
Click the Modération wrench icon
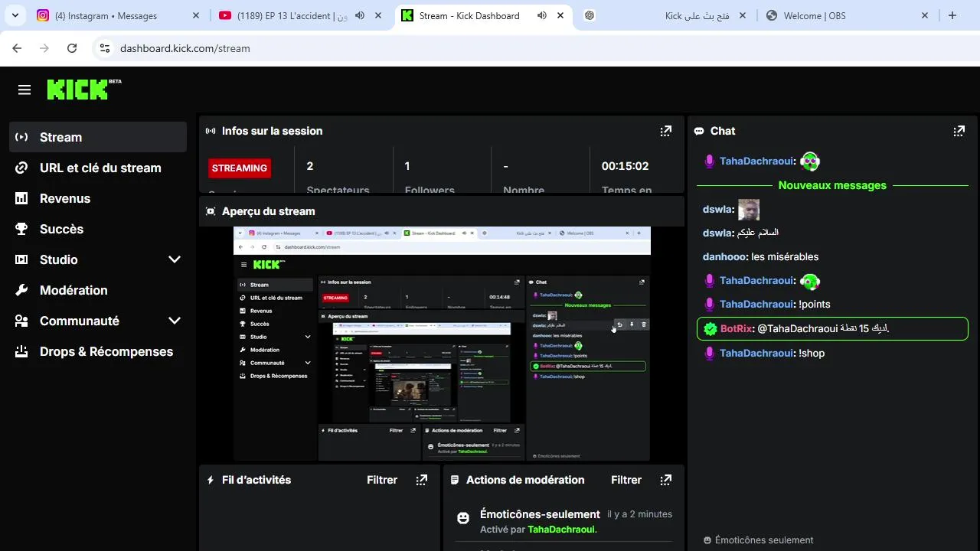click(x=21, y=290)
